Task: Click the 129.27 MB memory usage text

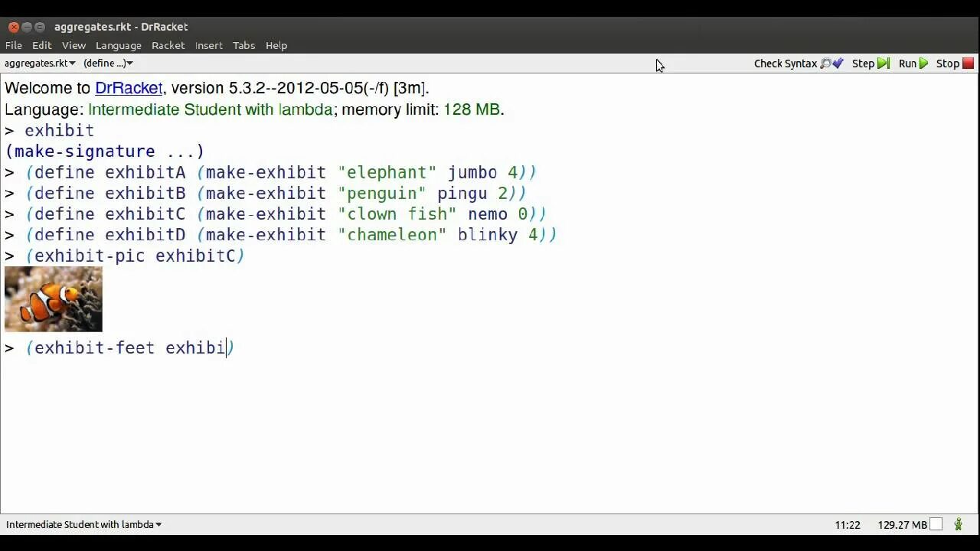Action: point(902,525)
